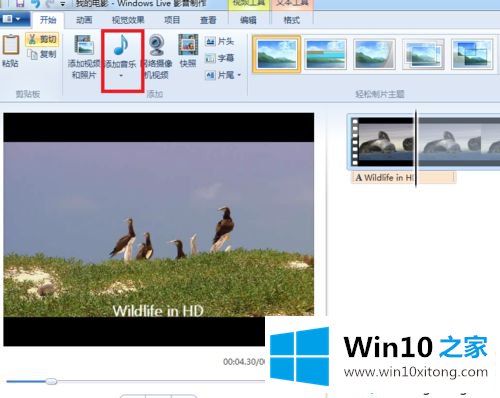Select the 'Wildlife in HD' caption on timeline
The height and width of the screenshot is (398, 500).
pyautogui.click(x=403, y=177)
